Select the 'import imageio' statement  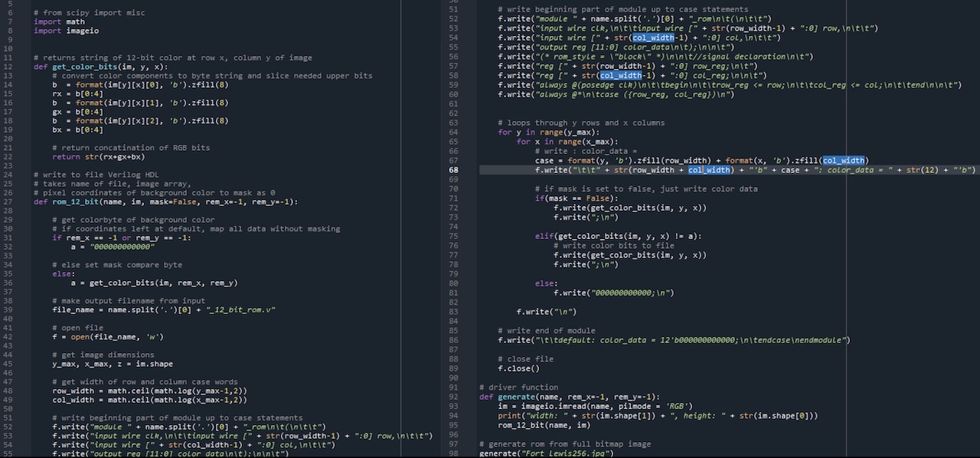tap(67, 31)
